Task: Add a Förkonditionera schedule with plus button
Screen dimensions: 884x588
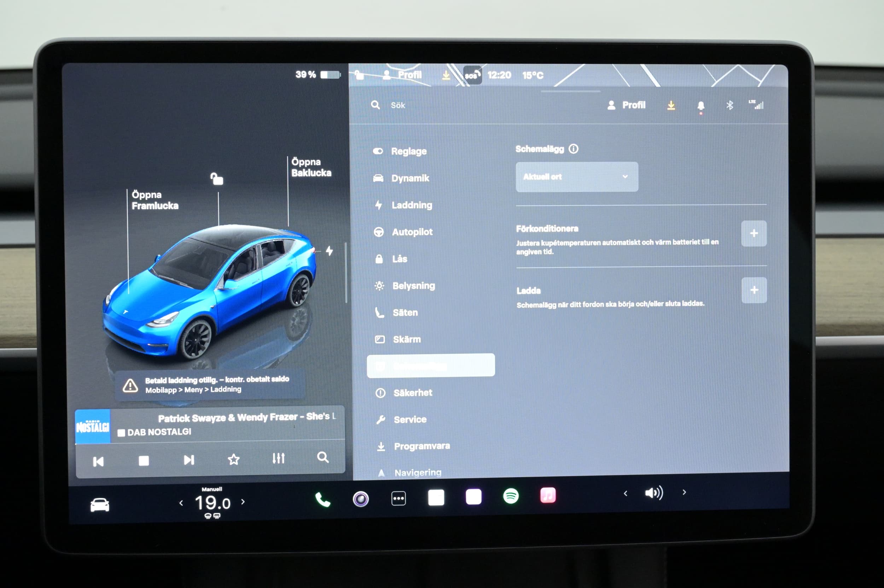Action: click(x=754, y=234)
